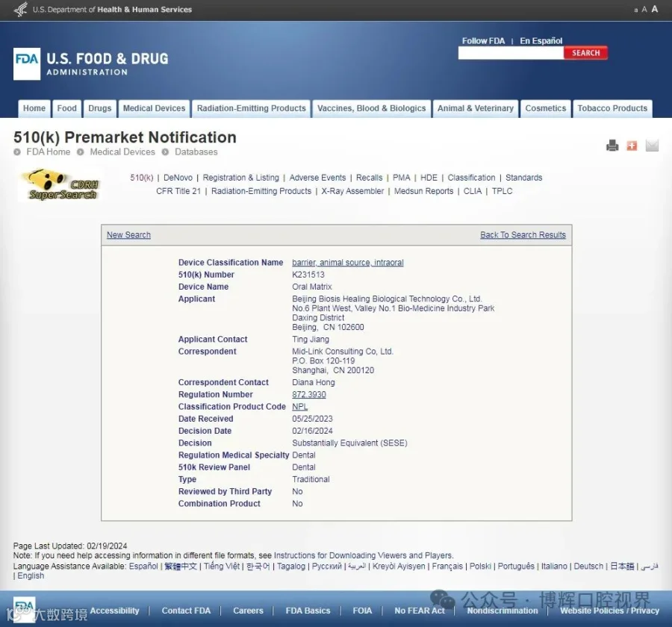Open the Cosmetics tab
Image resolution: width=672 pixels, height=627 pixels.
tap(546, 108)
